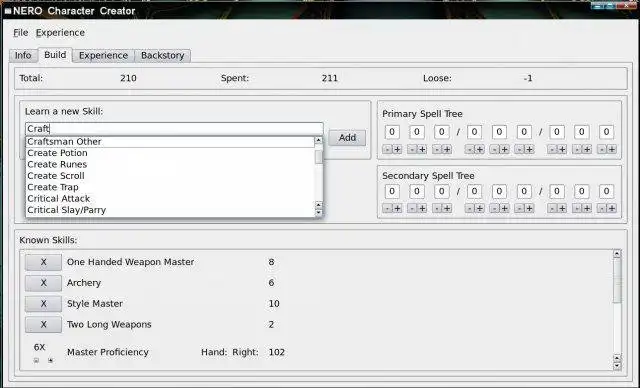Click the Total value 210
The height and width of the screenshot is (388, 640).
click(128, 78)
